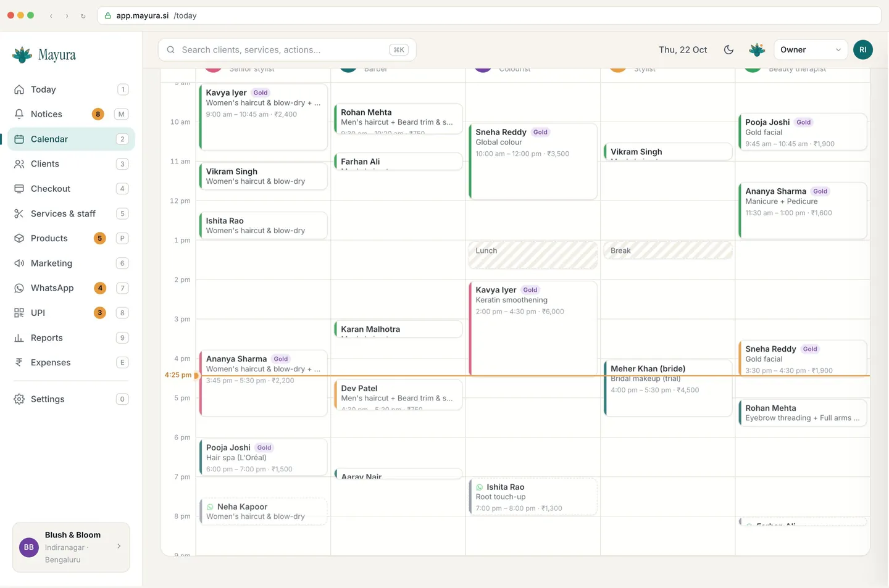Open Reports from the sidebar

(x=71, y=338)
